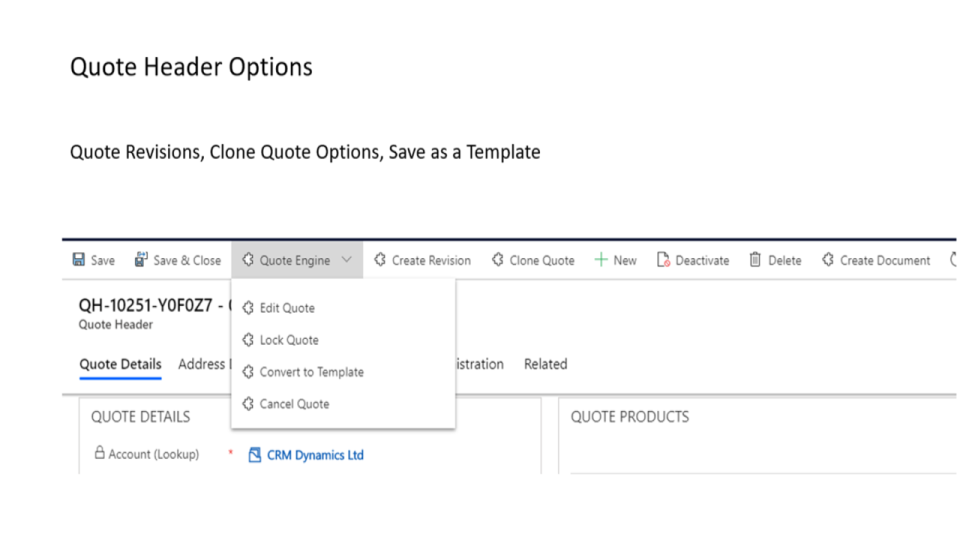Select Convert to Template option
The image size is (960, 540).
[311, 372]
